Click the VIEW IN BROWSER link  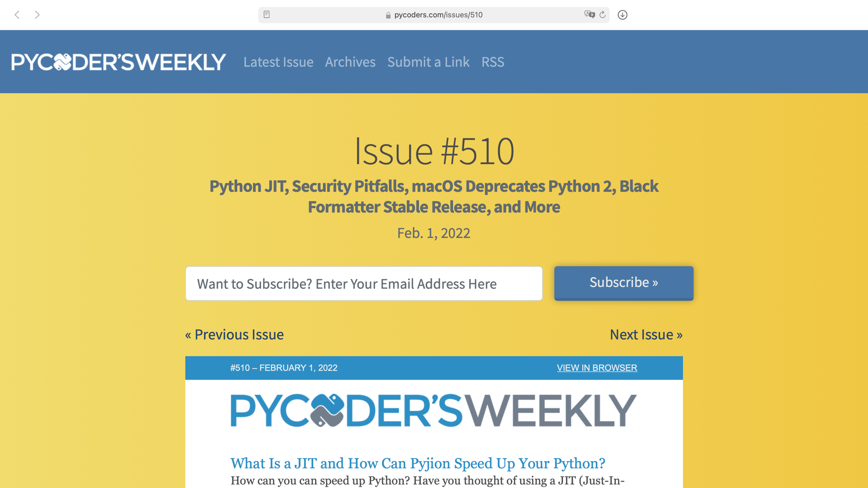(597, 368)
